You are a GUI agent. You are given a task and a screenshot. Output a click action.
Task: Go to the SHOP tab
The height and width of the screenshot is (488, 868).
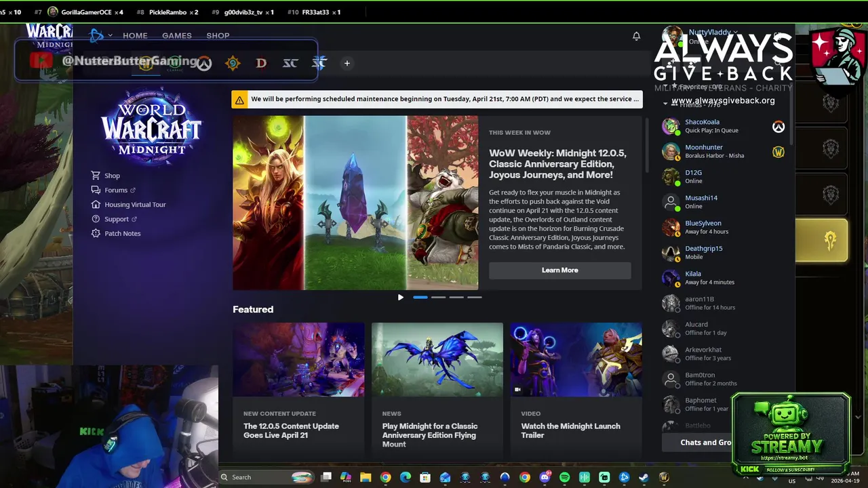click(218, 36)
